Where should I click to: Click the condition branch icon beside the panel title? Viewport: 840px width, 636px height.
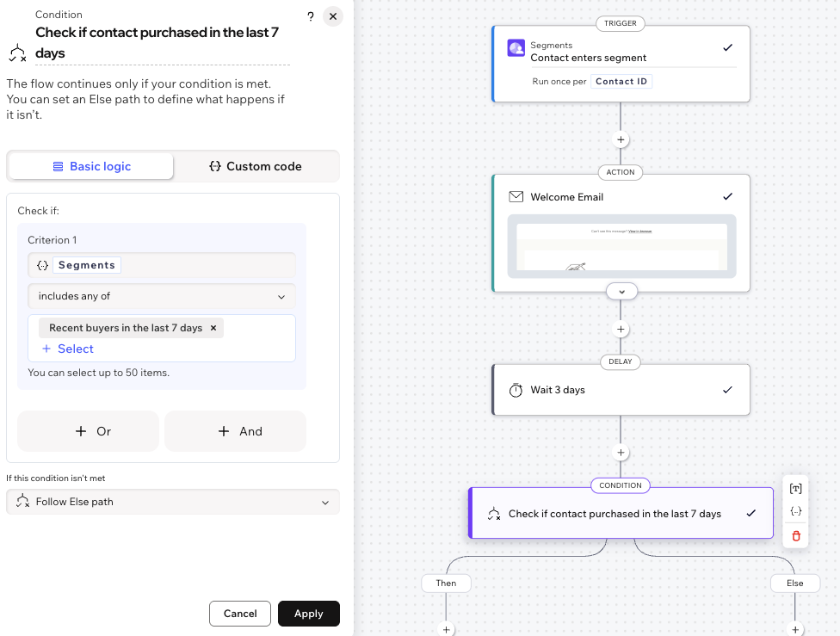[x=18, y=53]
